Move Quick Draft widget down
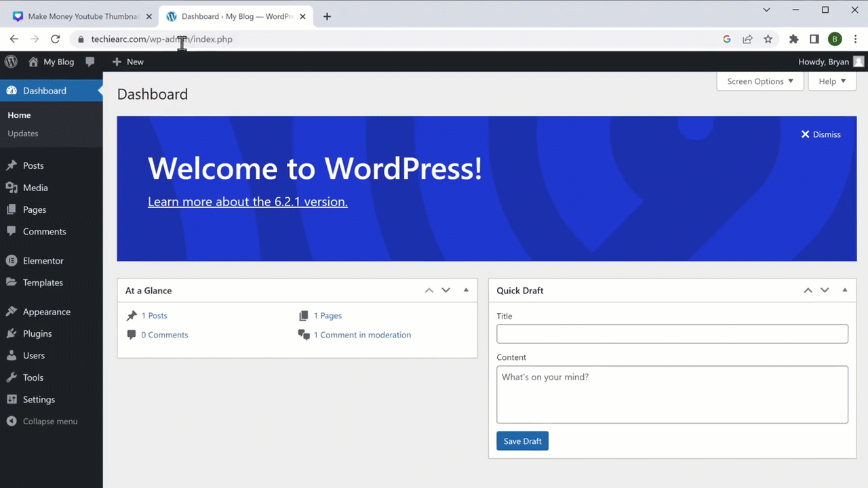This screenshot has width=868, height=488. click(825, 290)
